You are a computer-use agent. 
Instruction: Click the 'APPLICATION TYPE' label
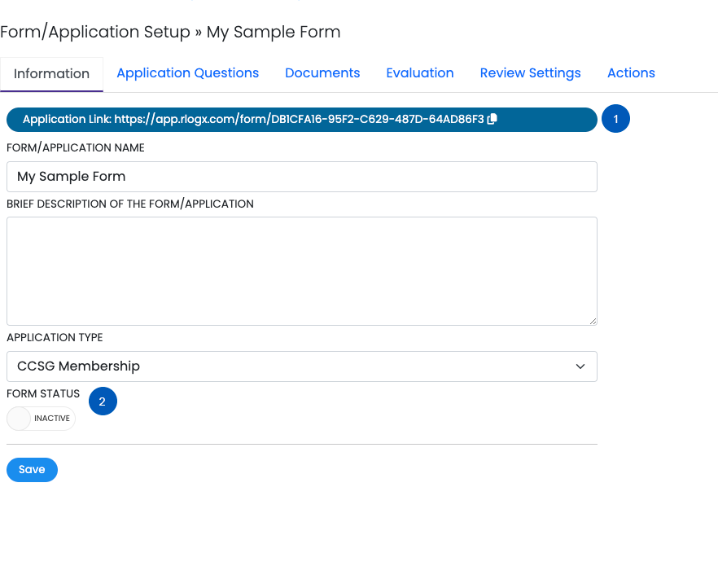pyautogui.click(x=55, y=337)
